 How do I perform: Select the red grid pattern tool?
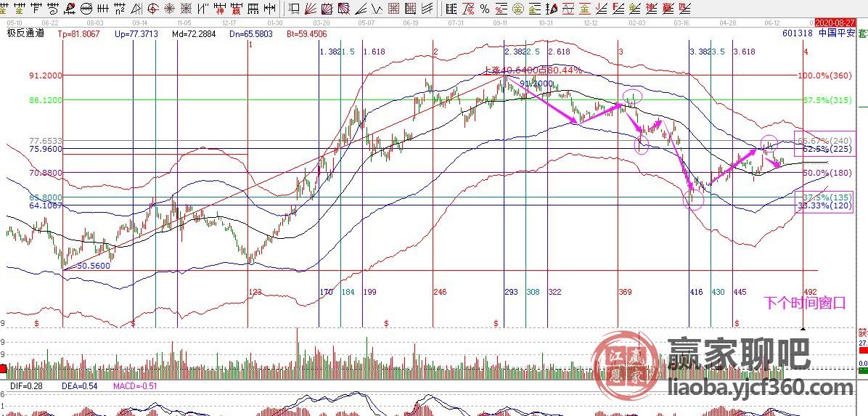point(393,8)
